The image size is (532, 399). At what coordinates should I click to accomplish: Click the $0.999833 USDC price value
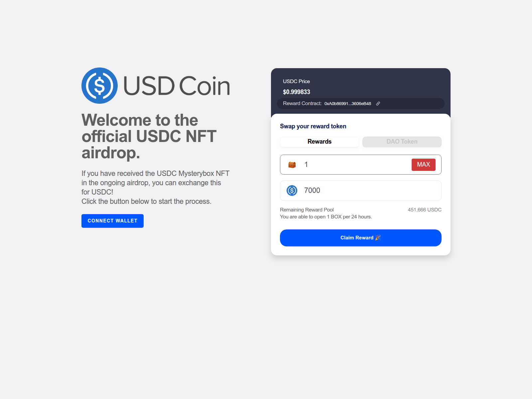coord(297,92)
